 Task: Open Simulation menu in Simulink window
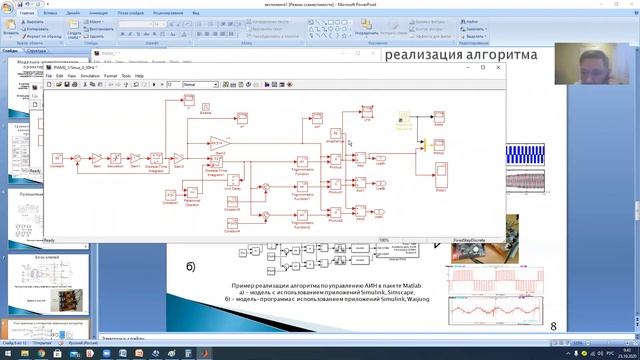point(90,76)
